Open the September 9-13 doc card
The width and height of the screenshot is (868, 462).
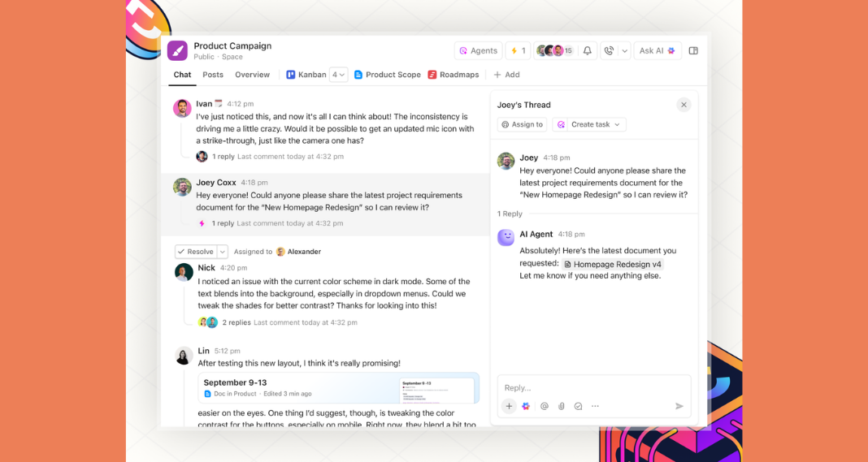tap(338, 388)
